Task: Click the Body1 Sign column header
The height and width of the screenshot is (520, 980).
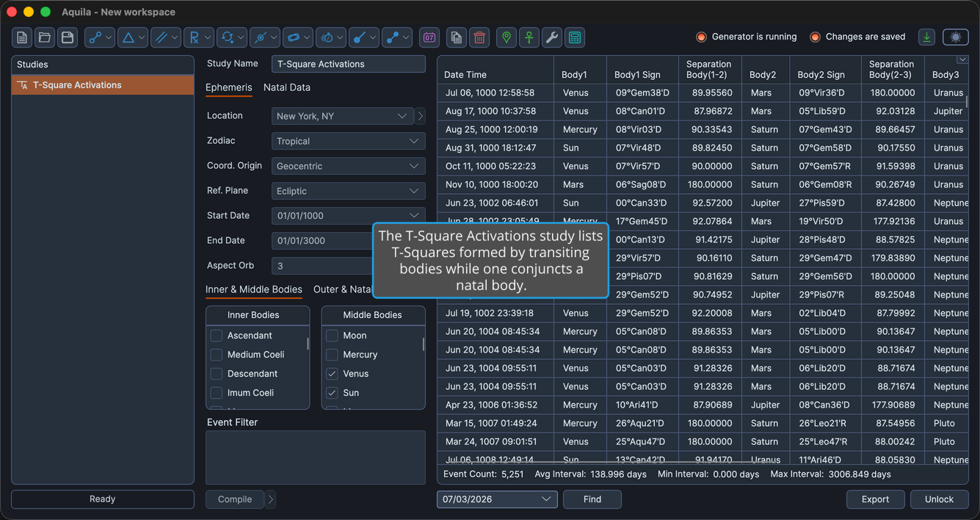Action: click(x=642, y=70)
